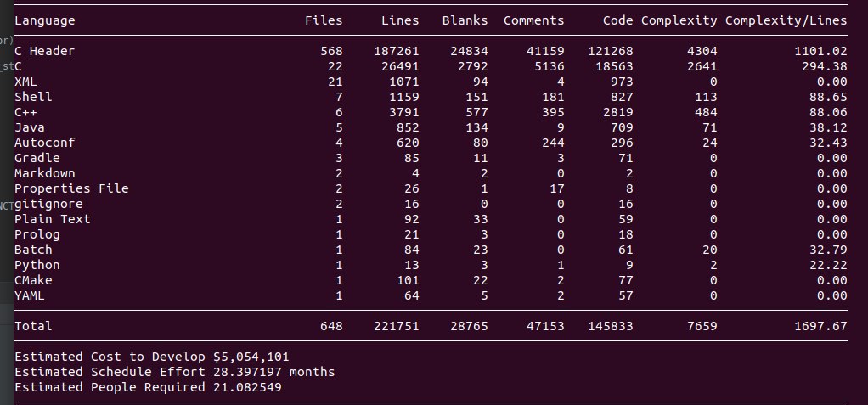Select the Batch complexity/lines value 32.79

(828, 250)
